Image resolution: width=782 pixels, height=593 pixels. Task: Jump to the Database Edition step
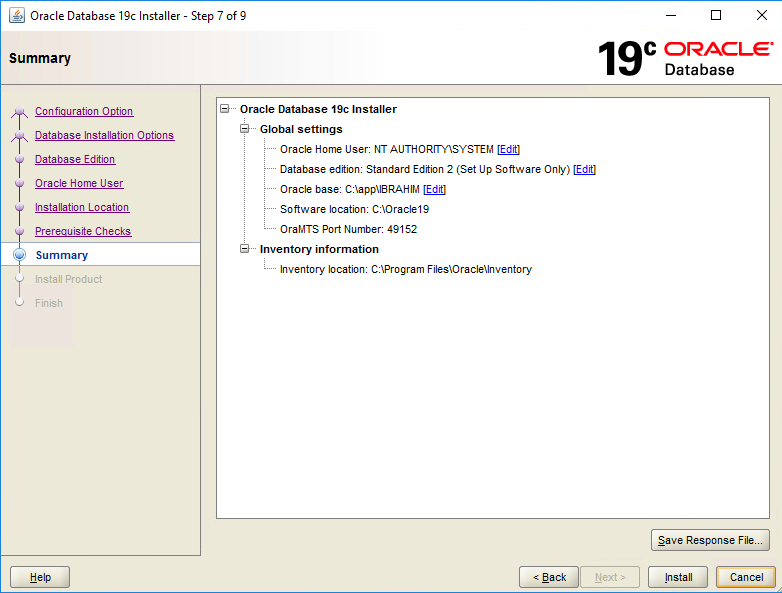pyautogui.click(x=75, y=159)
